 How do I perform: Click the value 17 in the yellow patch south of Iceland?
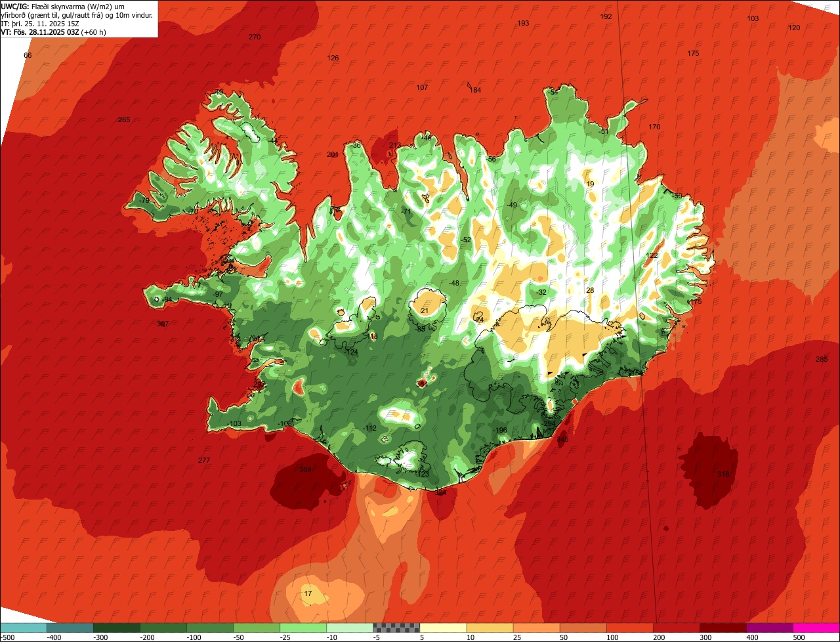point(308,593)
